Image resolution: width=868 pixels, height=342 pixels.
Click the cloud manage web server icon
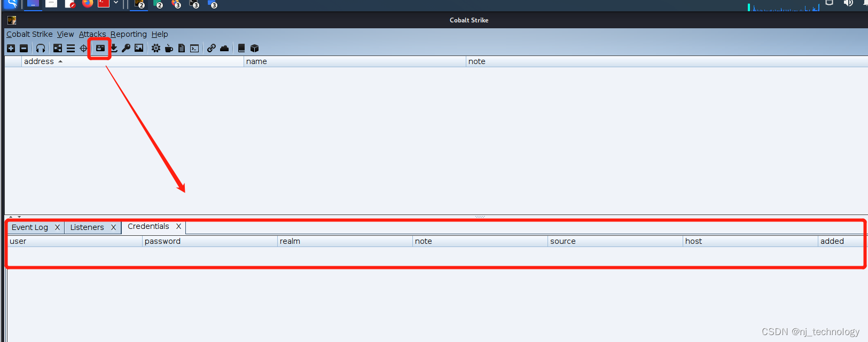point(224,49)
